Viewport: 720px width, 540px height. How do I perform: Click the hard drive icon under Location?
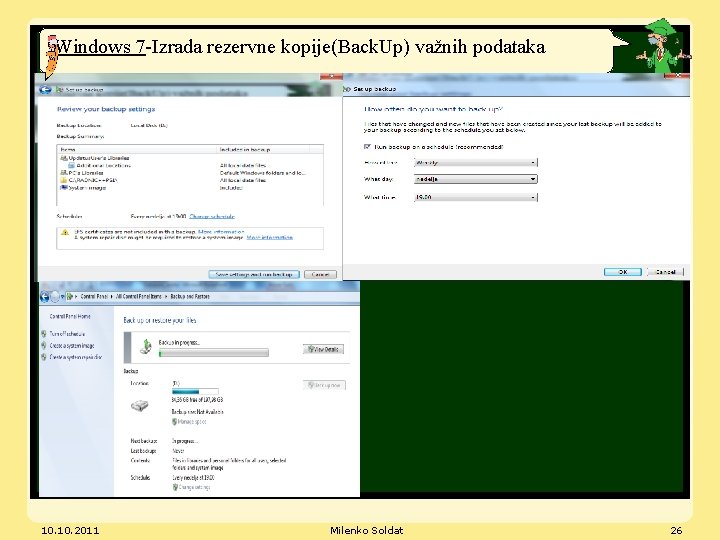[140, 405]
